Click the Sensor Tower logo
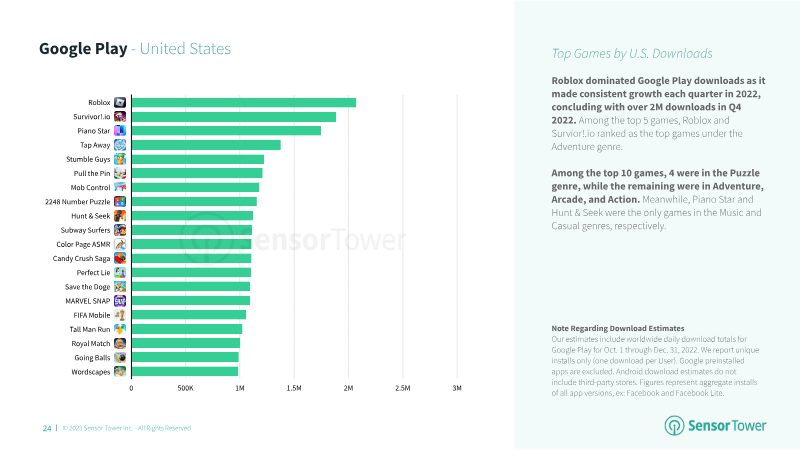Viewport: 800px width, 450px height. (x=715, y=426)
